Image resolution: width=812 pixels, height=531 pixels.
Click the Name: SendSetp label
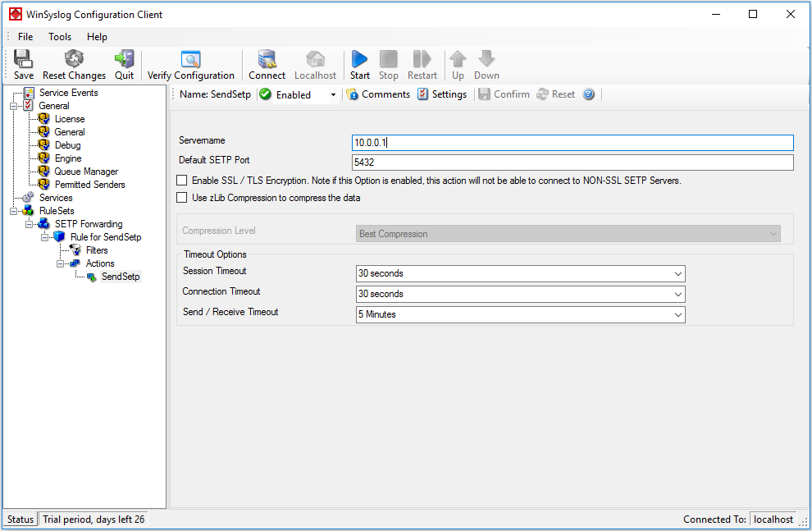click(215, 94)
